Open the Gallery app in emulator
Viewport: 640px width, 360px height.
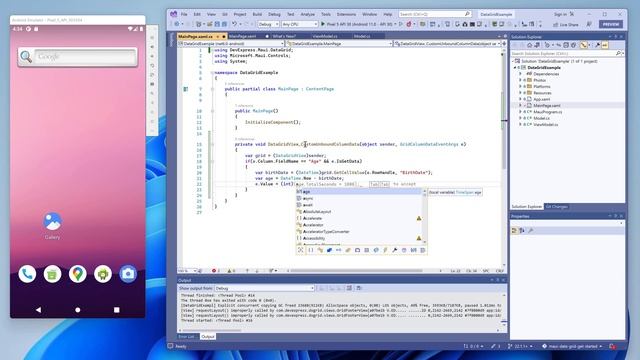[x=52, y=225]
